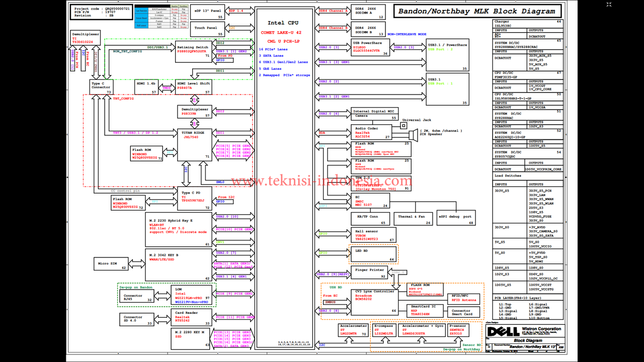Click the KB/TP Conn block
This screenshot has width=644, height=362.
[x=370, y=219]
